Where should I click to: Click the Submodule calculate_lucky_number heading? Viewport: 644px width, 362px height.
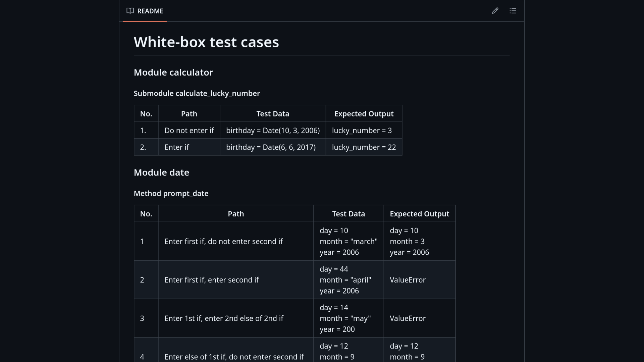[x=197, y=93]
